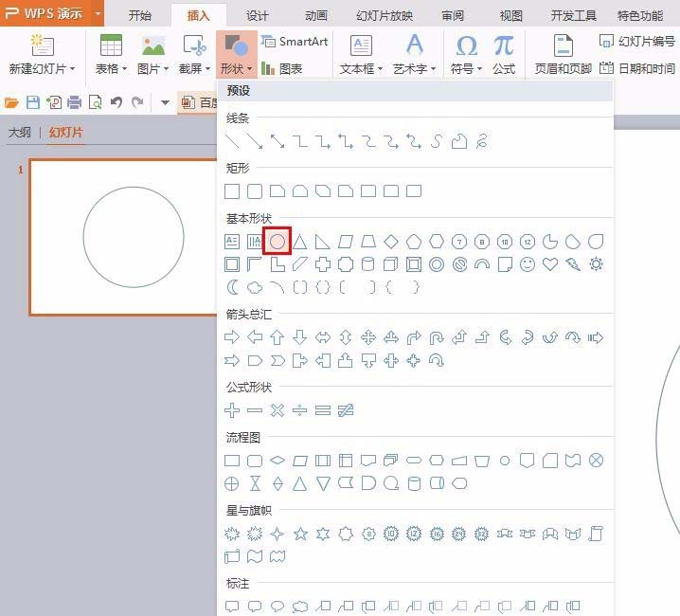Switch to the 特色功能 ribbon tab
The width and height of the screenshot is (680, 616).
[x=640, y=16]
